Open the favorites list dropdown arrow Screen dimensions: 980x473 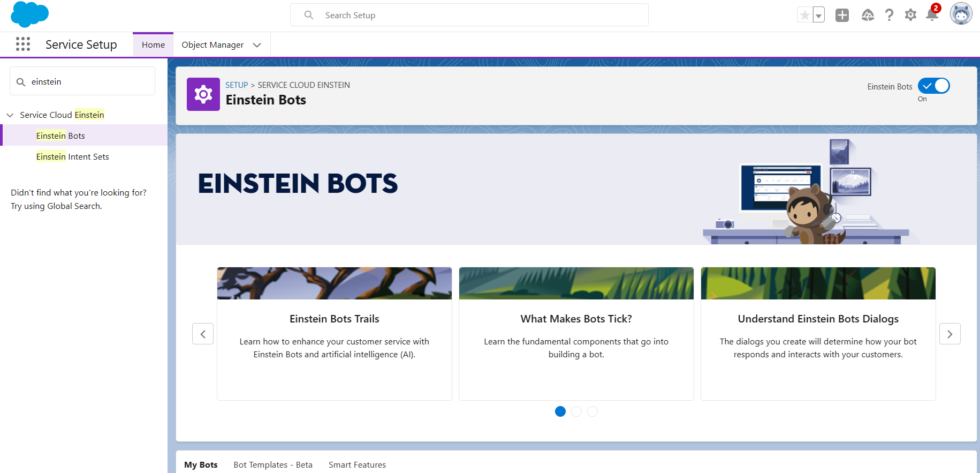pos(818,16)
